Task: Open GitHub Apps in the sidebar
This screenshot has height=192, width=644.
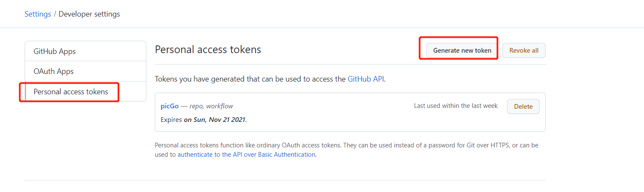Action: pos(54,51)
